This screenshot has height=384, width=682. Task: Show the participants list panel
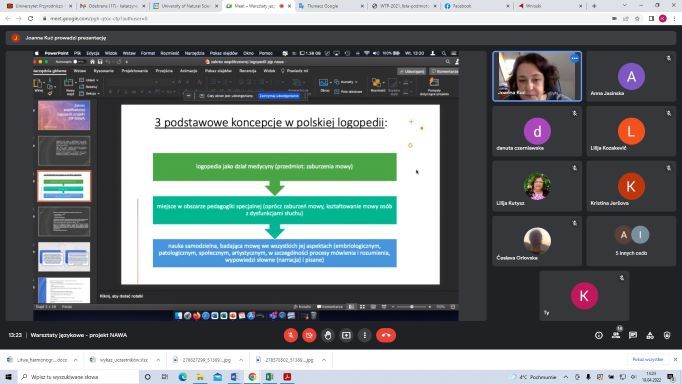616,335
